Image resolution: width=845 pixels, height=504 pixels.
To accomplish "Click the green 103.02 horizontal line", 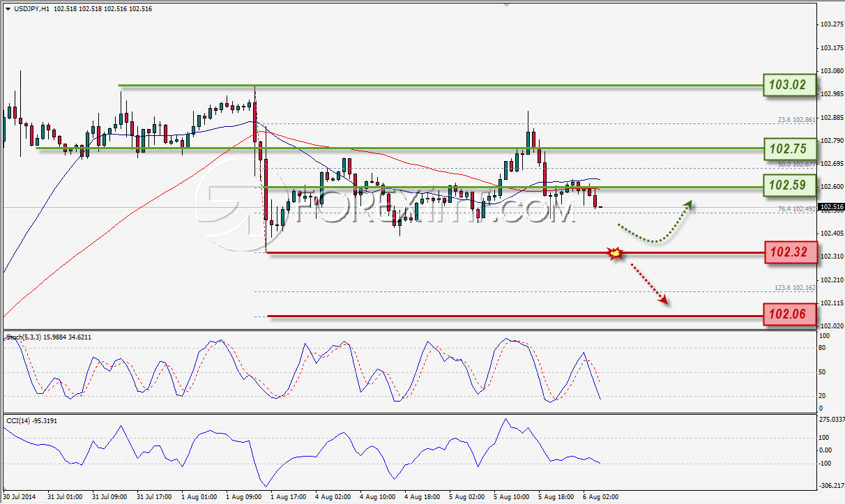I will pos(439,86).
